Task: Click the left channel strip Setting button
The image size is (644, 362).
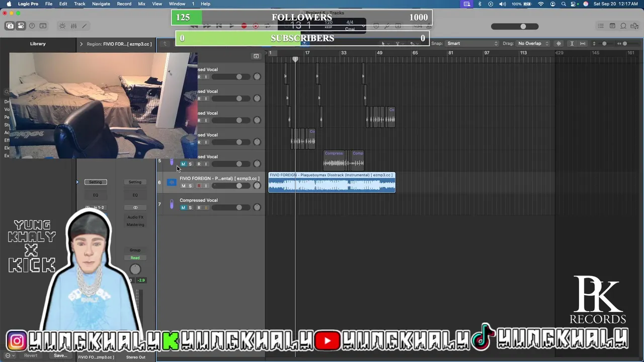Action: (96, 182)
